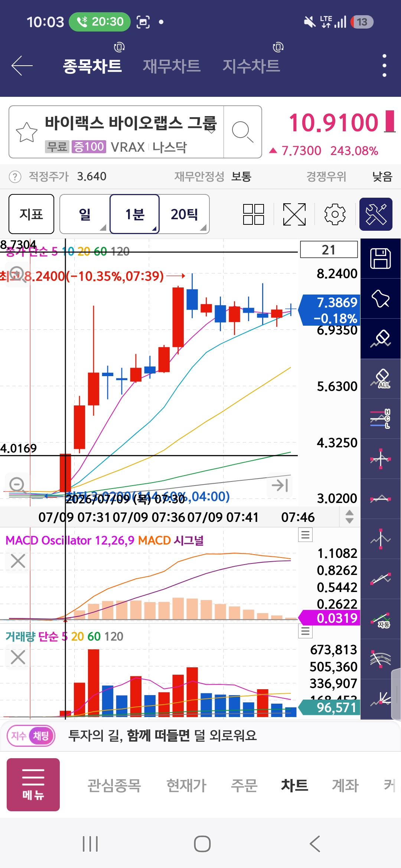This screenshot has width=401, height=868.
Task: Search stocks with the magnifier icon
Action: coord(242,132)
